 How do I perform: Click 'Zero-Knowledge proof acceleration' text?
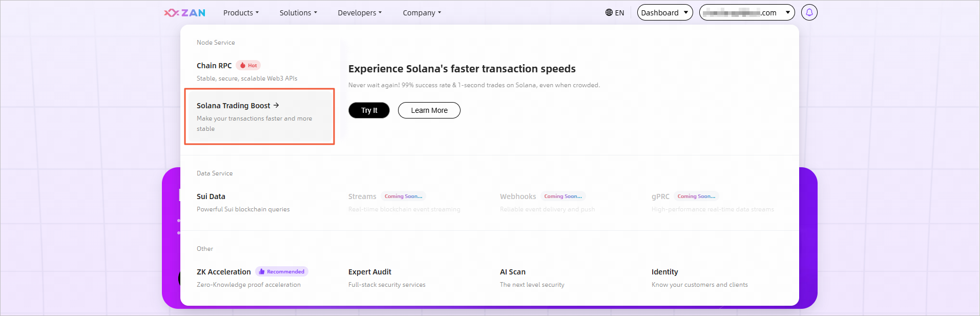248,285
